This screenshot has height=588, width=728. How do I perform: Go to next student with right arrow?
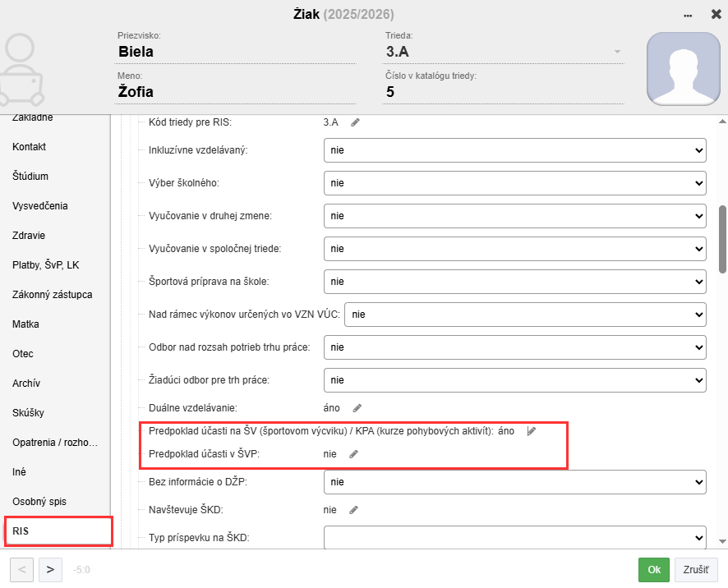[50, 568]
